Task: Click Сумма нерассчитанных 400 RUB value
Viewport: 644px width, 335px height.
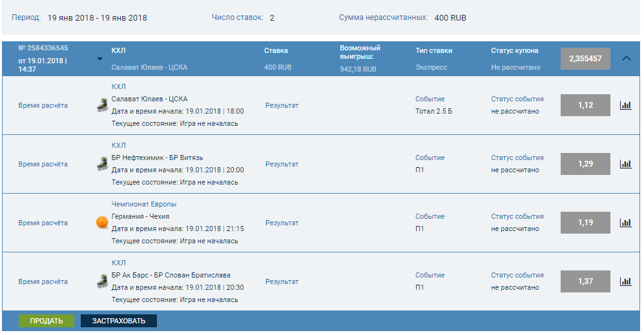Action: pos(450,17)
